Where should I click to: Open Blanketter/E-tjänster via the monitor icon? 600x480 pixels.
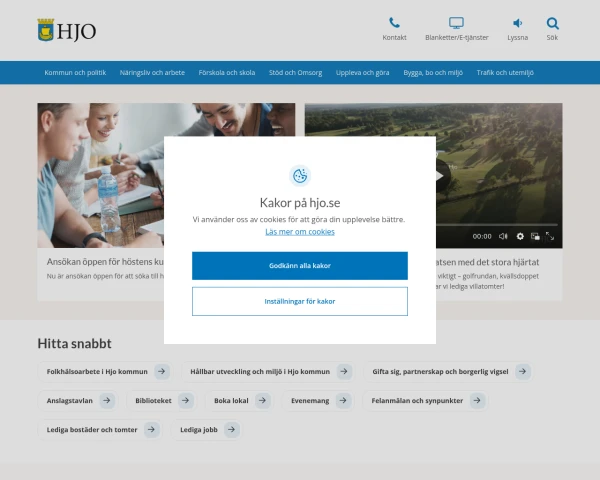tap(456, 23)
